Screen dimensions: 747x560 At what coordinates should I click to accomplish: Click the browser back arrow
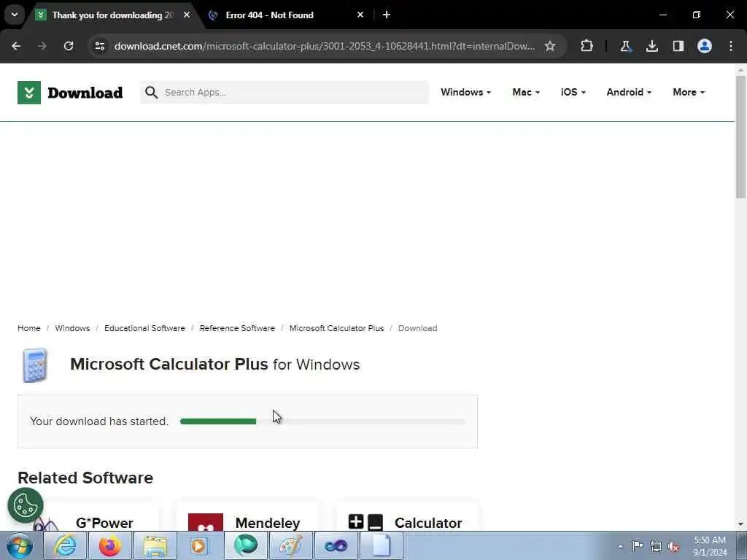click(x=16, y=46)
